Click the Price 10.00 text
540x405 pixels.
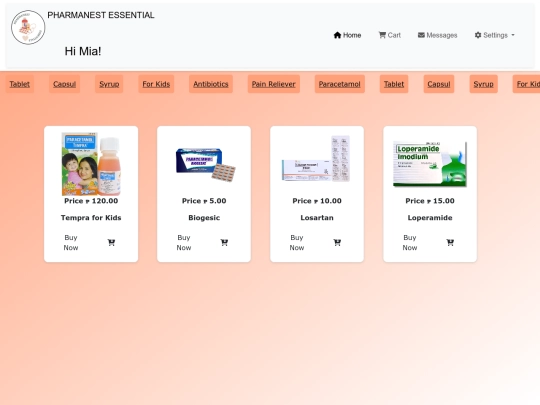pyautogui.click(x=317, y=201)
